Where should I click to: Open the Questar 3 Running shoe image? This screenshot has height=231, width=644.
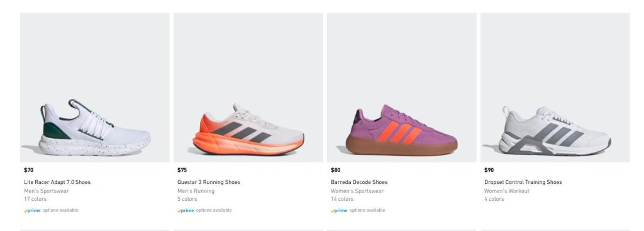click(248, 87)
